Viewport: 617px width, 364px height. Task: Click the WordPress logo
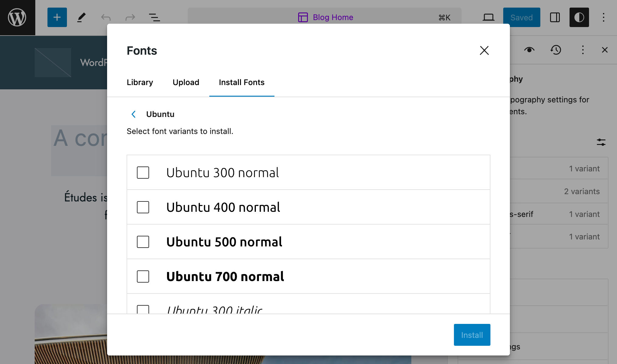pos(17,17)
